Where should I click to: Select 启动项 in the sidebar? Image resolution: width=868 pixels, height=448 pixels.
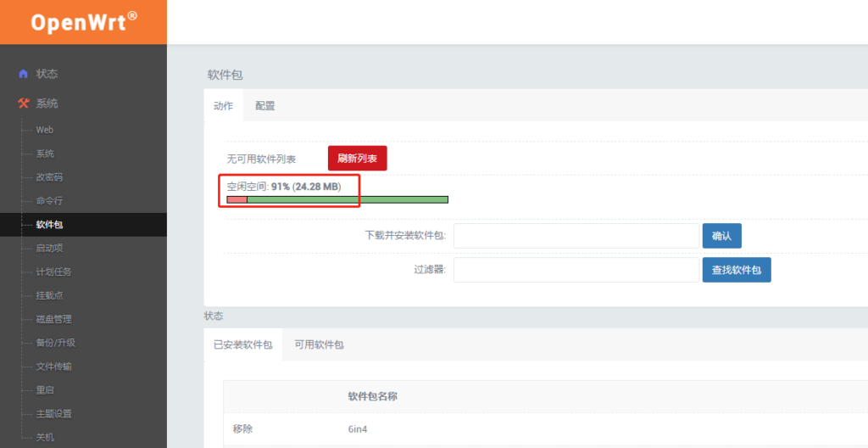click(x=49, y=249)
